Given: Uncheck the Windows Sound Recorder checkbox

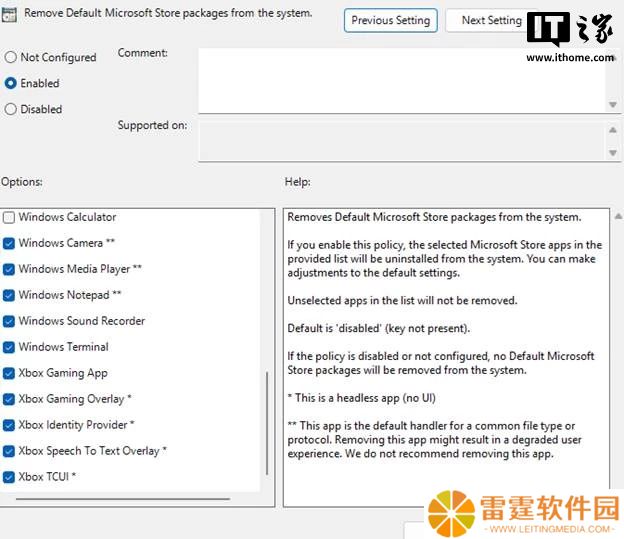Looking at the screenshot, I should [x=9, y=321].
